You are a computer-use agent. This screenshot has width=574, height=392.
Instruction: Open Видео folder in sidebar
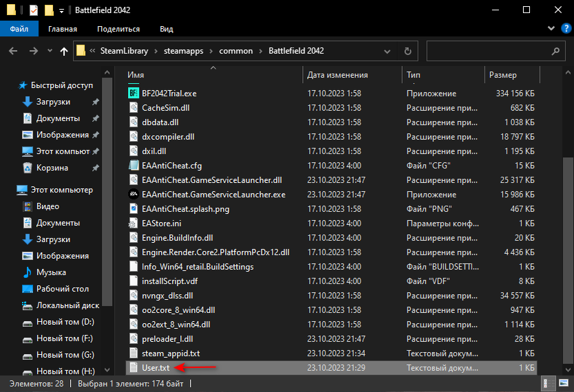tap(47, 206)
